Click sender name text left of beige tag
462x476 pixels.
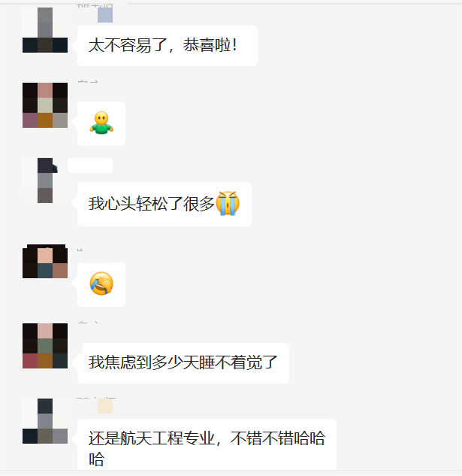point(86,398)
